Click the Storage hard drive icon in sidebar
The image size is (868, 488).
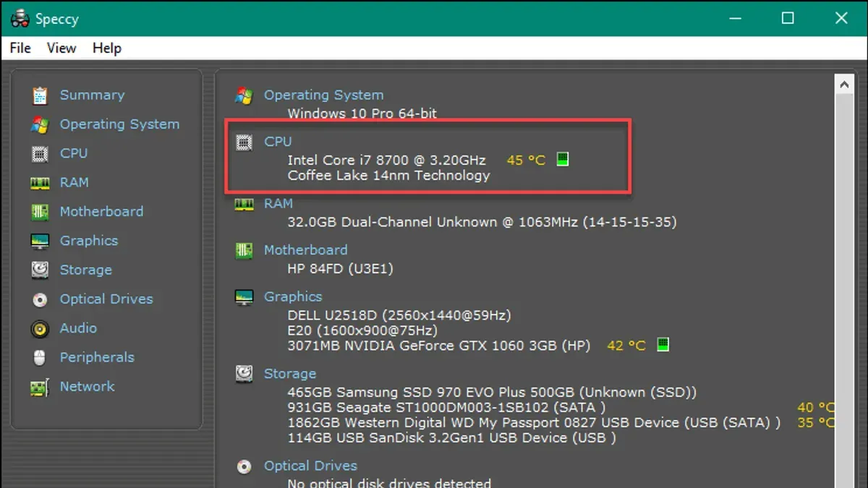tap(40, 270)
